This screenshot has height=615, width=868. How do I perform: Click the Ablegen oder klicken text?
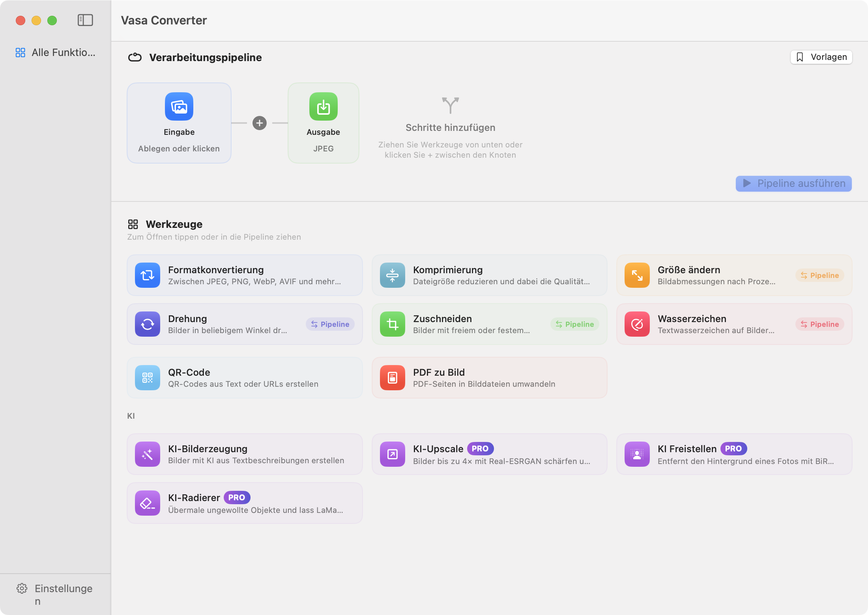pos(179,149)
